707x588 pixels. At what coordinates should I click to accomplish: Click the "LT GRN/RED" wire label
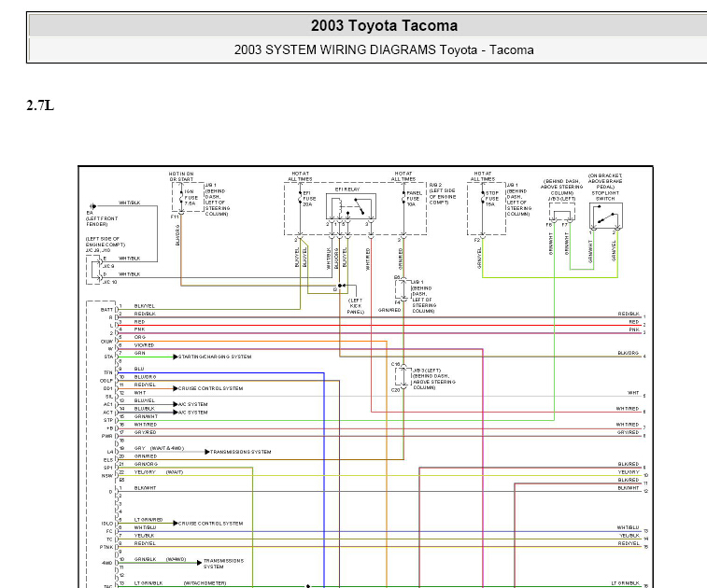coord(148,520)
